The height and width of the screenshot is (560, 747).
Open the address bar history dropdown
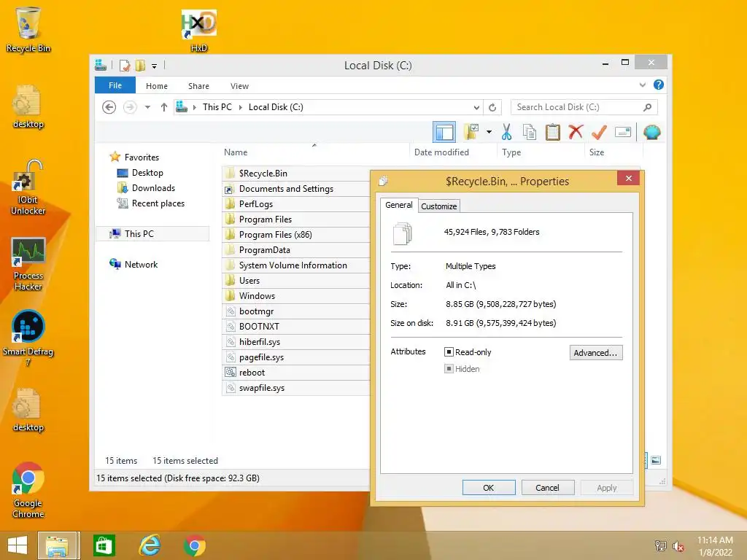click(476, 107)
